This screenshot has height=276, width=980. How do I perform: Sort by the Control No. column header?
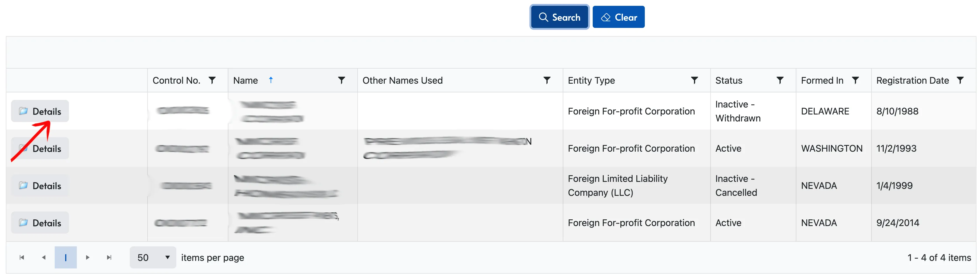[x=176, y=80]
